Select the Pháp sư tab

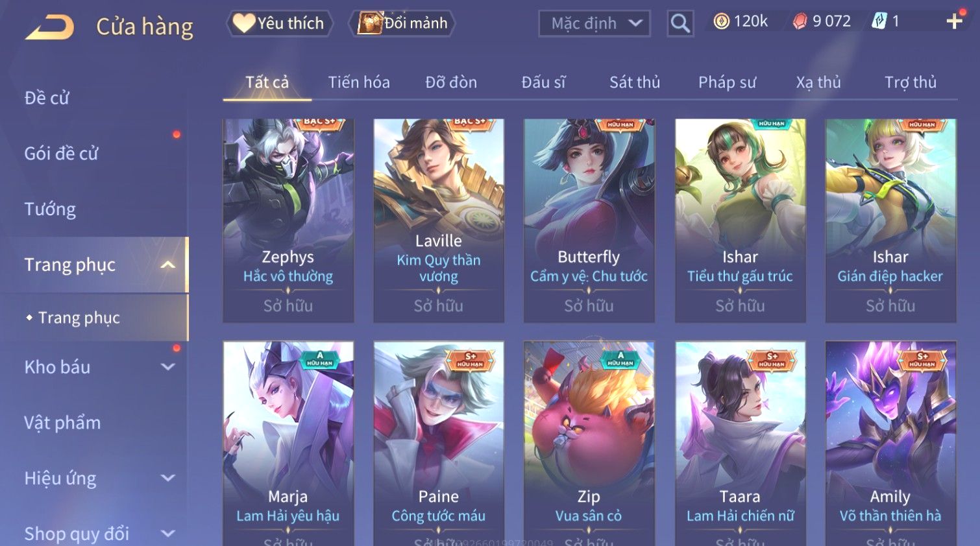727,82
